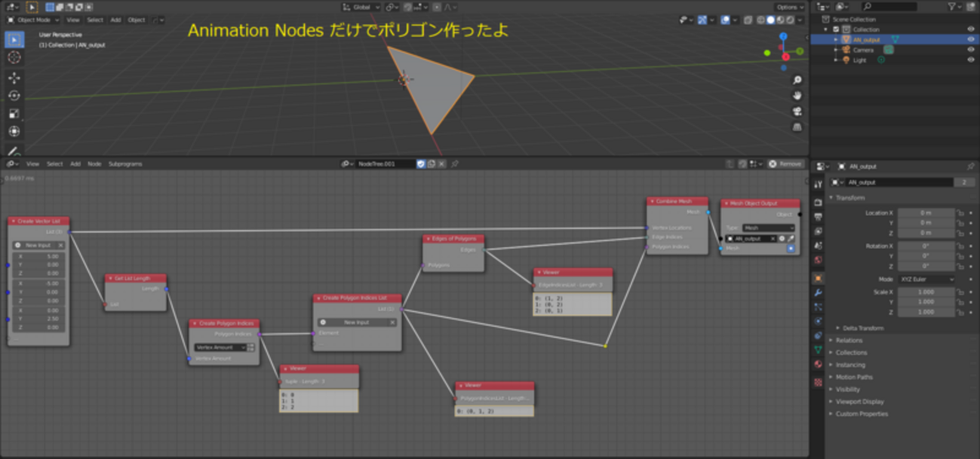Click the Remove button in node editor header
Image resolution: width=980 pixels, height=459 pixels.
pyautogui.click(x=785, y=164)
